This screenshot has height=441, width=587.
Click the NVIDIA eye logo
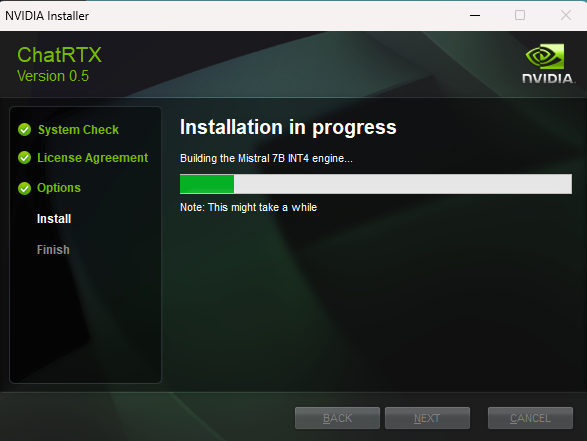[545, 57]
